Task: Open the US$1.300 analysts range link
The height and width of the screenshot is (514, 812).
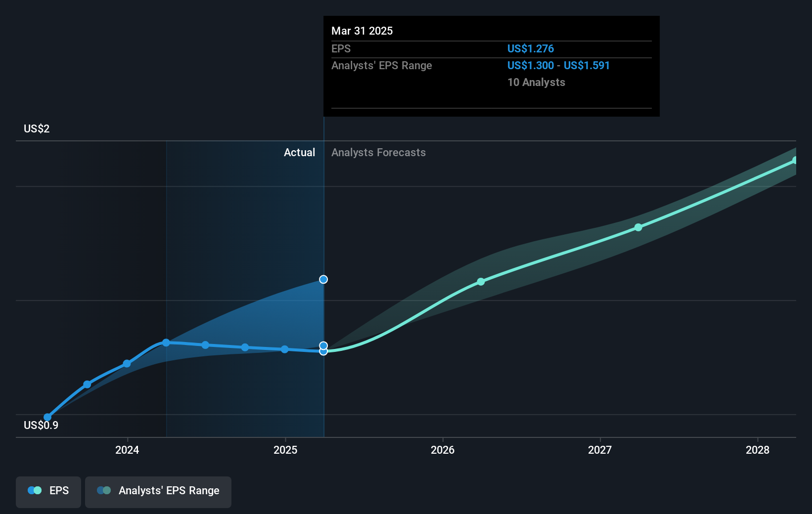Action: pos(529,65)
